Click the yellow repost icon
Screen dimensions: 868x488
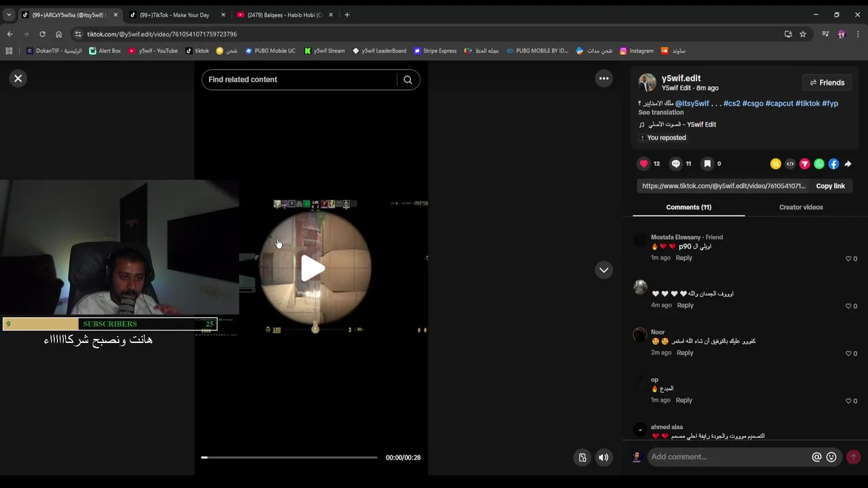[x=776, y=164]
